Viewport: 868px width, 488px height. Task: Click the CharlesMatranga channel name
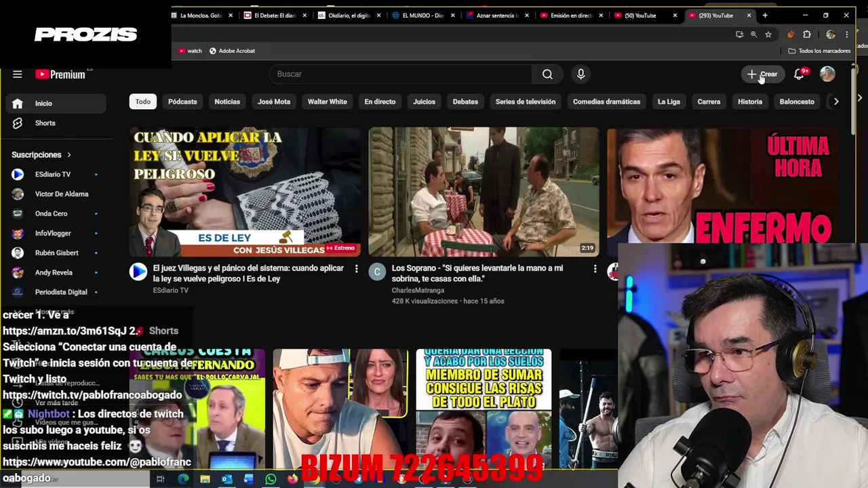(418, 290)
